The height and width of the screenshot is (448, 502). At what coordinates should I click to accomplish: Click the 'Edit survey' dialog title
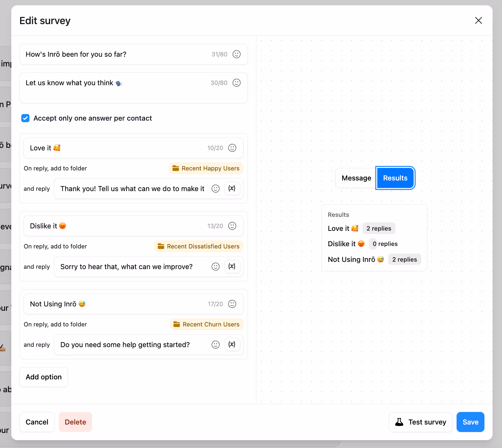45,21
